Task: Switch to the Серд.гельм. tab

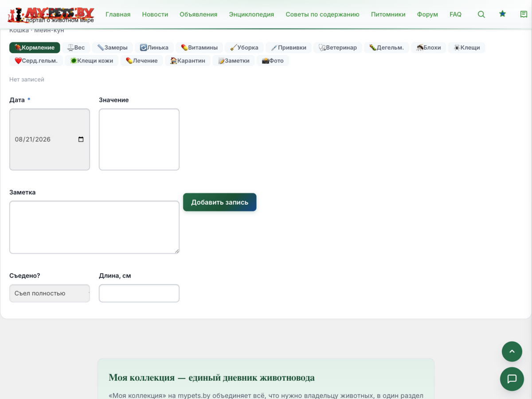Action: click(36, 61)
